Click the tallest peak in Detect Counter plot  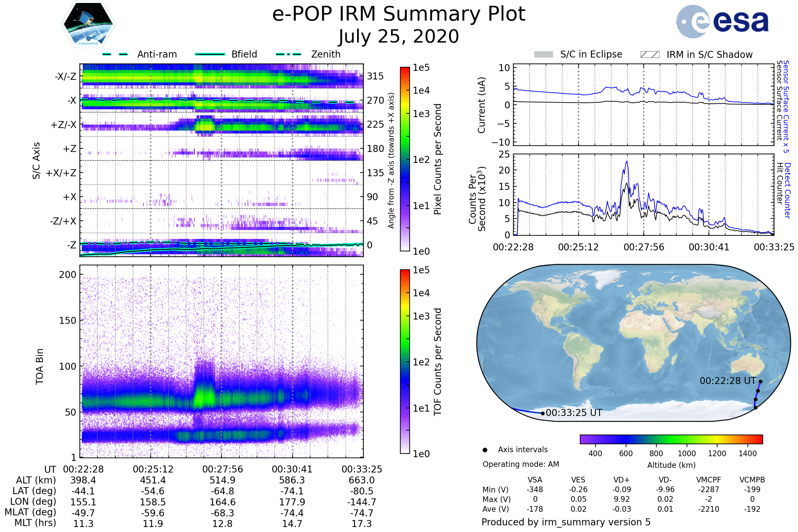627,162
